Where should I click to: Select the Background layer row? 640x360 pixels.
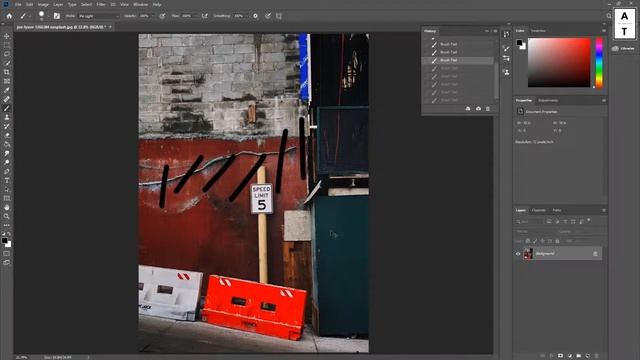coord(558,254)
